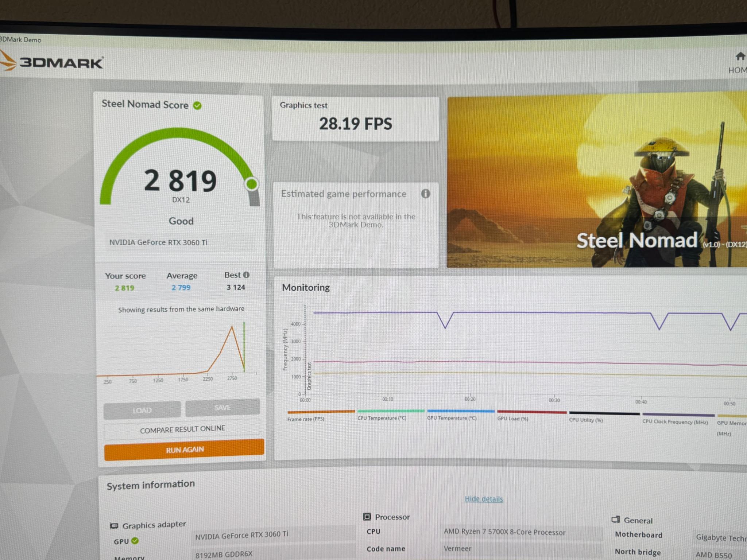This screenshot has width=747, height=560.
Task: Click the 00:20 mark on monitoring timeline
Action: tap(470, 399)
